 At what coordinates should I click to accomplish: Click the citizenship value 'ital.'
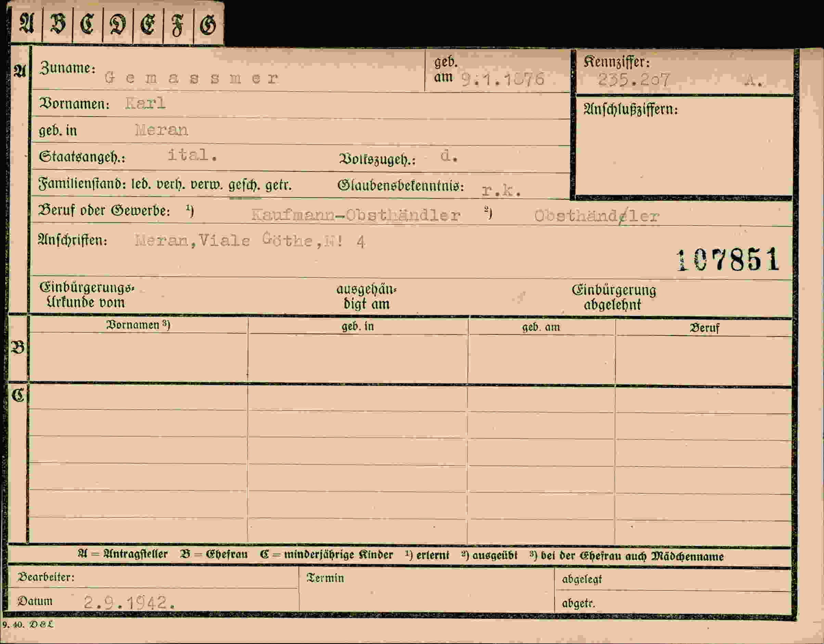coord(192,155)
